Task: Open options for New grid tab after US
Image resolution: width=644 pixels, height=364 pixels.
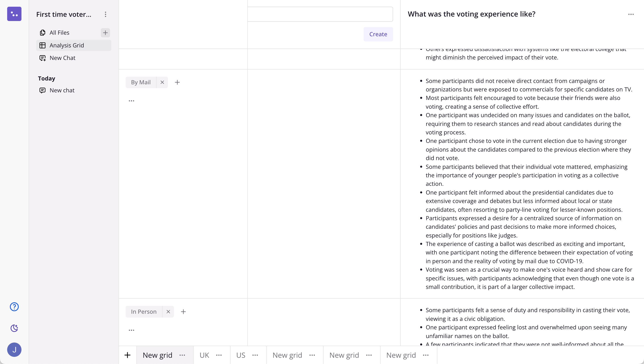Action: point(312,355)
